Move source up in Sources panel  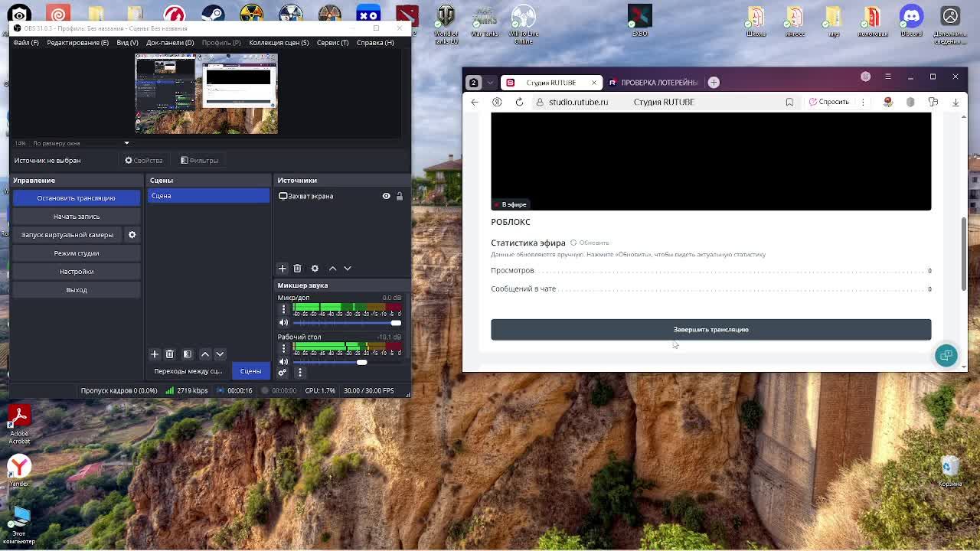click(x=332, y=269)
